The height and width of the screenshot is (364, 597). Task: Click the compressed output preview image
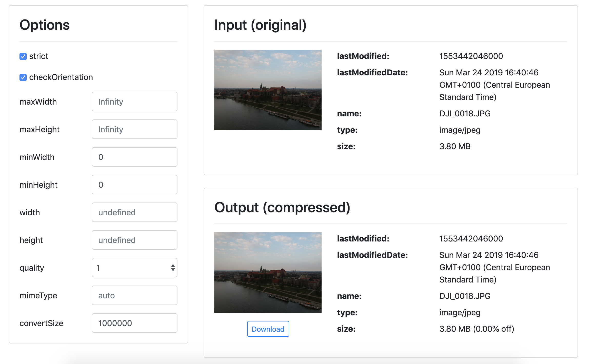tap(268, 273)
